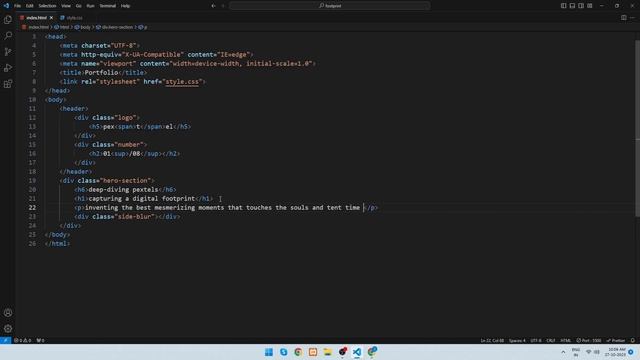
Task: Click the split editor right icon
Action: pos(624,18)
